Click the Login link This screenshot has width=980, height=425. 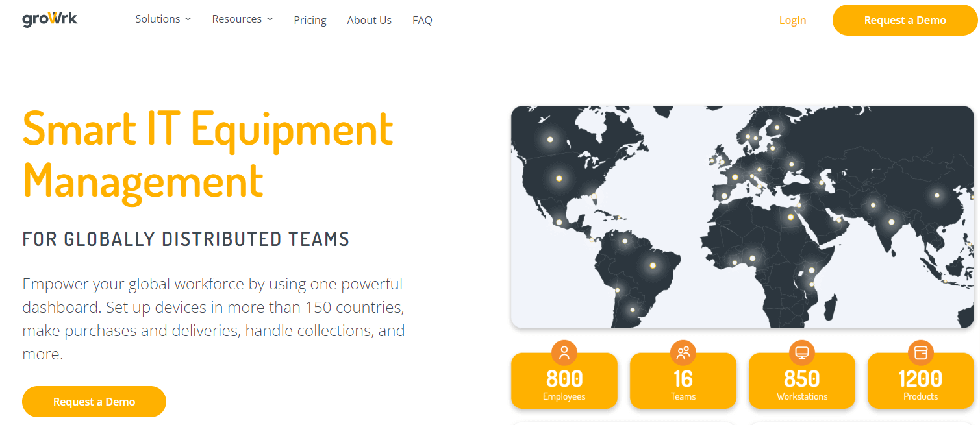792,20
